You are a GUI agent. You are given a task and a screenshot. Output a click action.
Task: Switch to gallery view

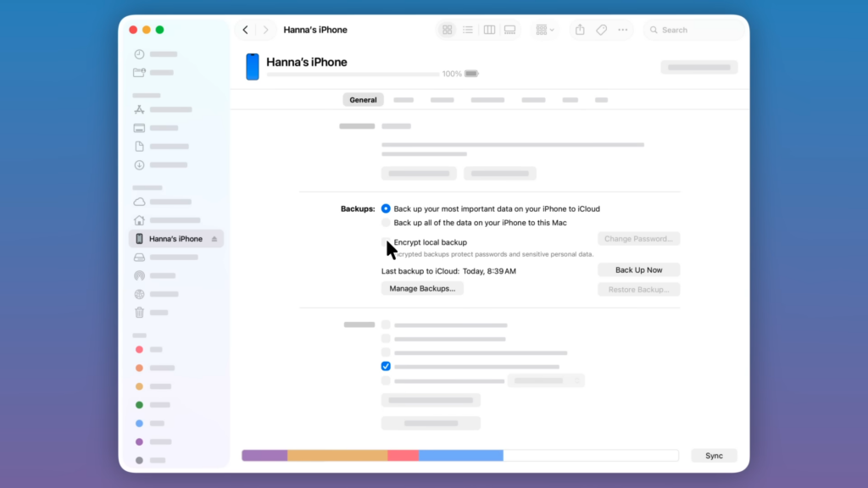click(x=509, y=30)
